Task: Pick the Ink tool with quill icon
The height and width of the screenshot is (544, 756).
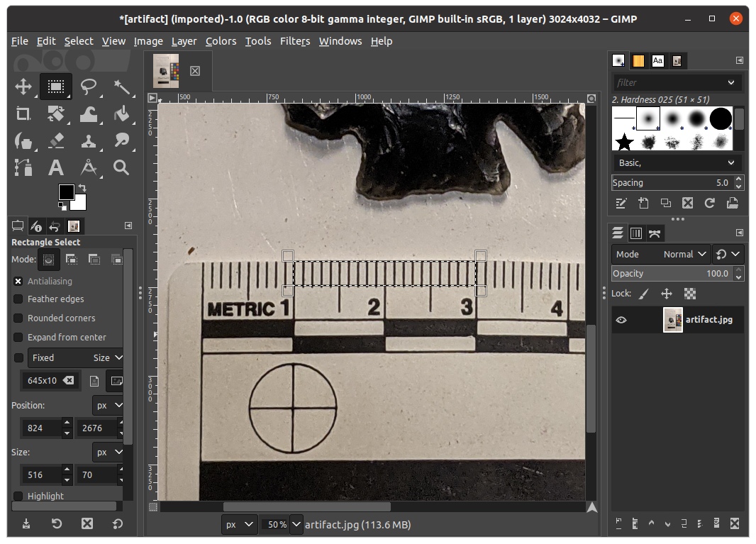Action: point(23,141)
